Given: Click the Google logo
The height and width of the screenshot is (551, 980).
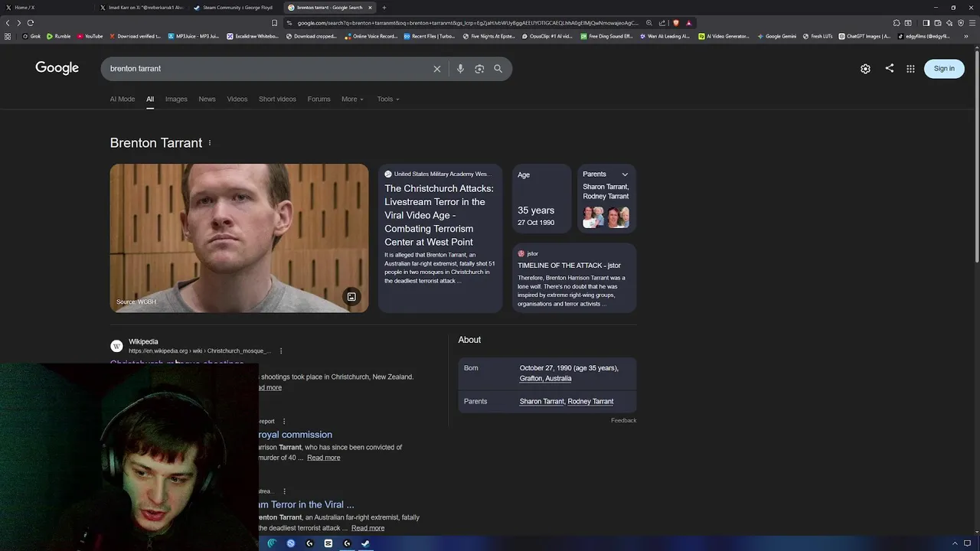Looking at the screenshot, I should 57,68.
